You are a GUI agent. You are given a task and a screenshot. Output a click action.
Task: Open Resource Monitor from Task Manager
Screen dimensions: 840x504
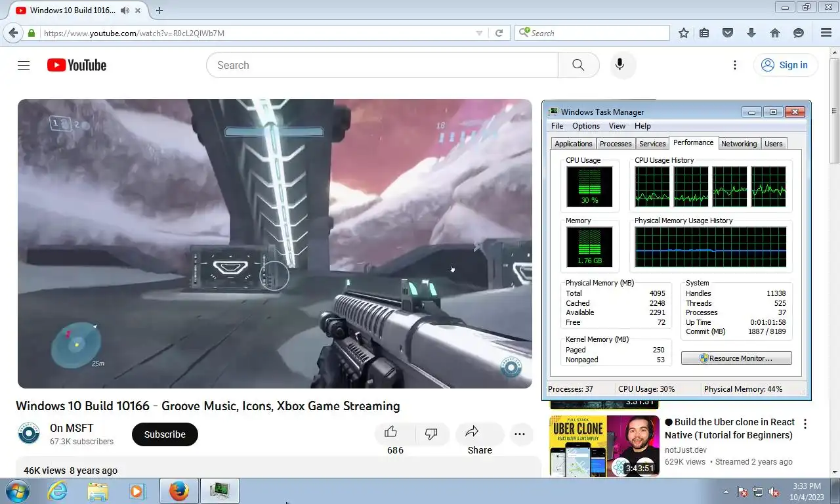736,358
